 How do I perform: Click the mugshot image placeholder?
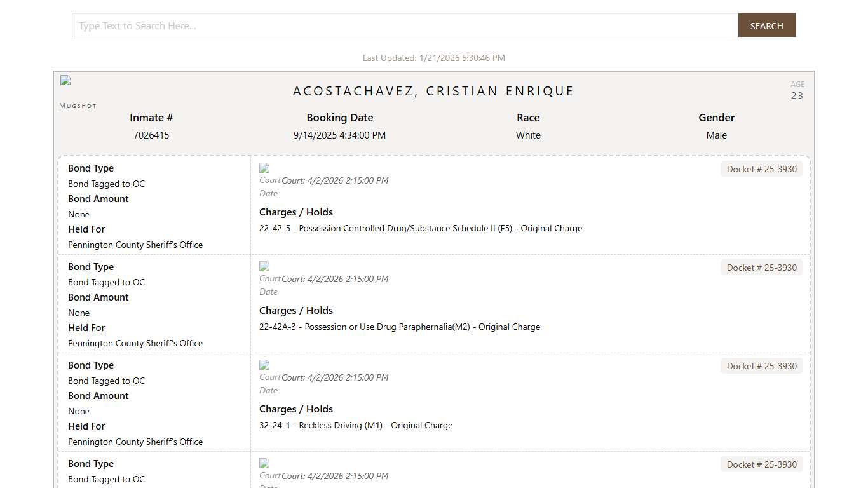pyautogui.click(x=65, y=81)
